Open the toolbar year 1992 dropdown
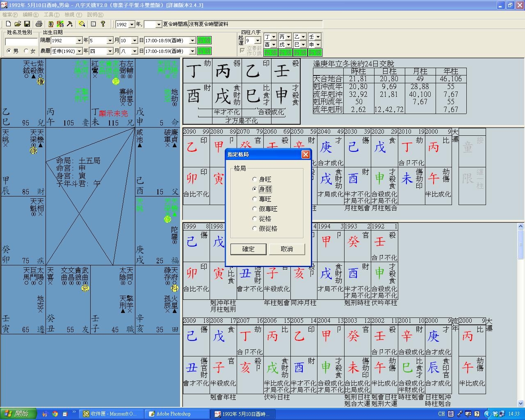The width and height of the screenshot is (525, 420). (132, 25)
